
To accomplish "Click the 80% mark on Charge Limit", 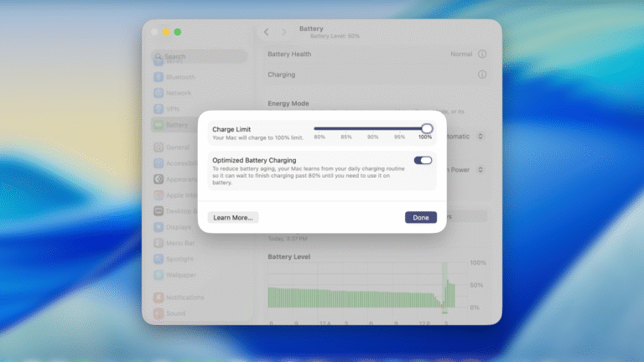I will pyautogui.click(x=319, y=137).
